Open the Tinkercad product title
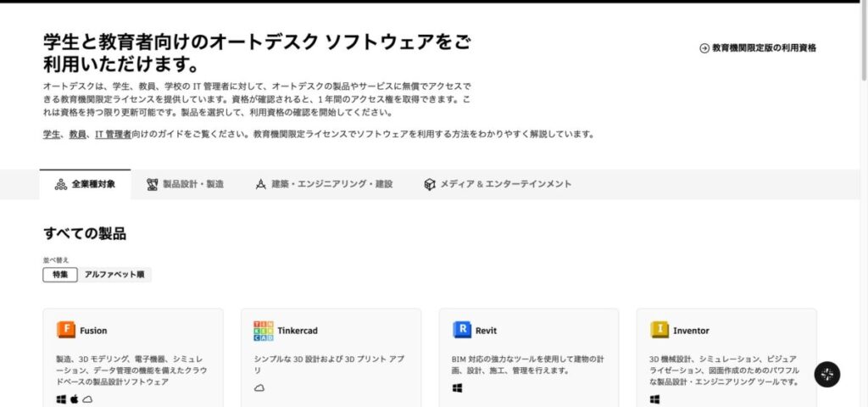Screen dimensions: 868x407 (298, 331)
